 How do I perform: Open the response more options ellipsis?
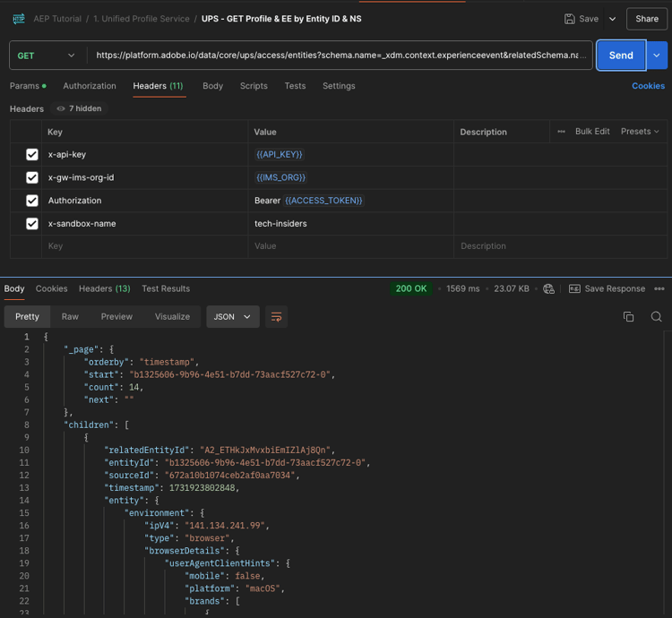659,288
